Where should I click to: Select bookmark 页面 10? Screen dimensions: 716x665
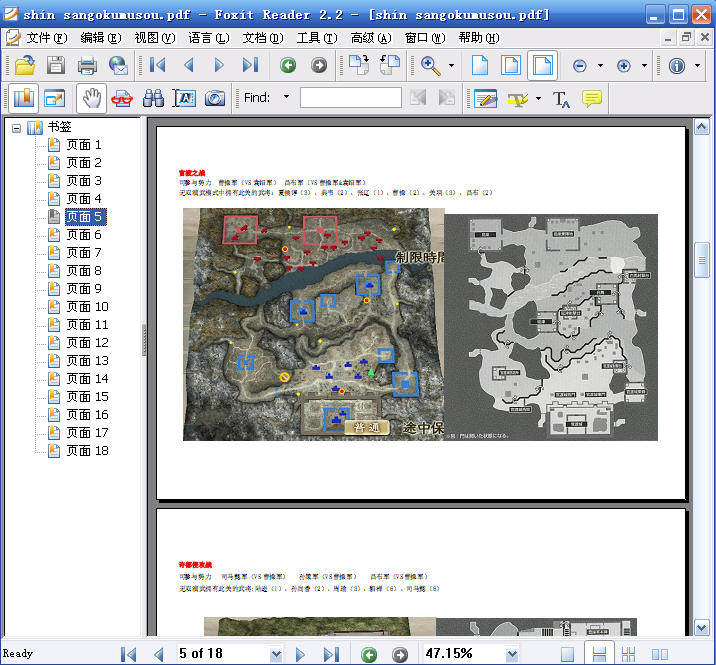pos(88,306)
